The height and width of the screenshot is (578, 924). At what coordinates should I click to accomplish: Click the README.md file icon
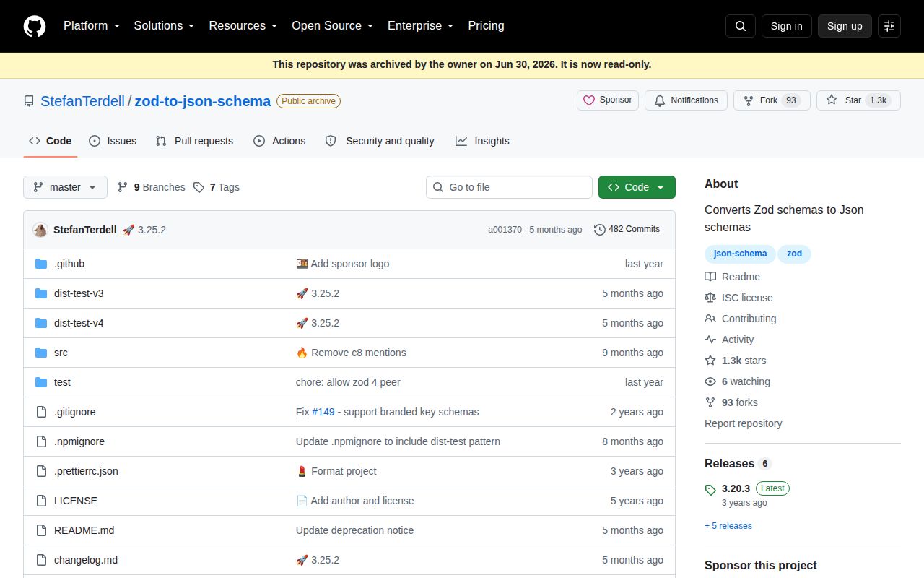coord(41,530)
